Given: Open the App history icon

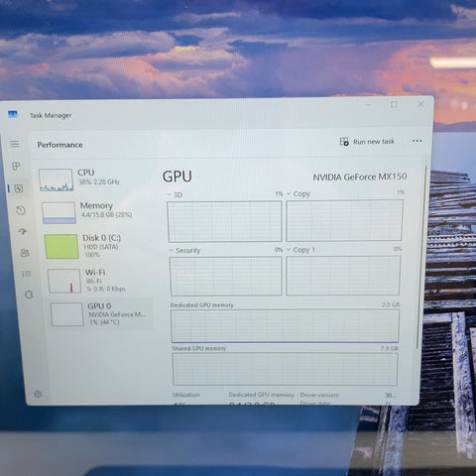Looking at the screenshot, I should pyautogui.click(x=21, y=210).
